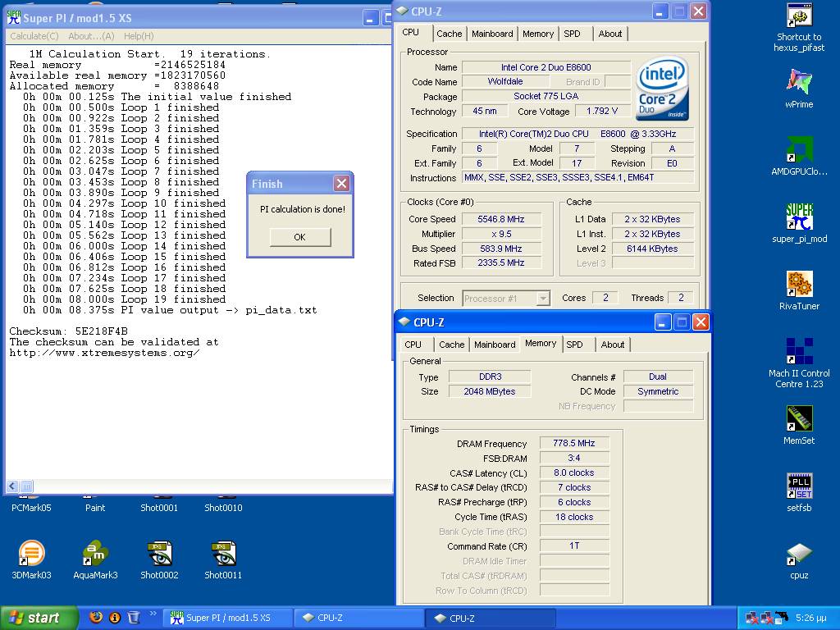Open About tab in lower CPU-Z window
840x630 pixels.
click(613, 345)
